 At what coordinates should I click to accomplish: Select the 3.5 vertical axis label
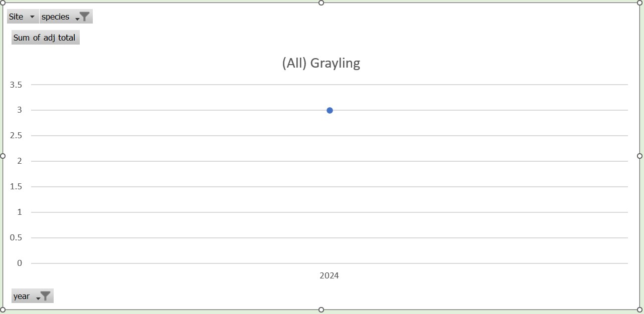[16, 85]
